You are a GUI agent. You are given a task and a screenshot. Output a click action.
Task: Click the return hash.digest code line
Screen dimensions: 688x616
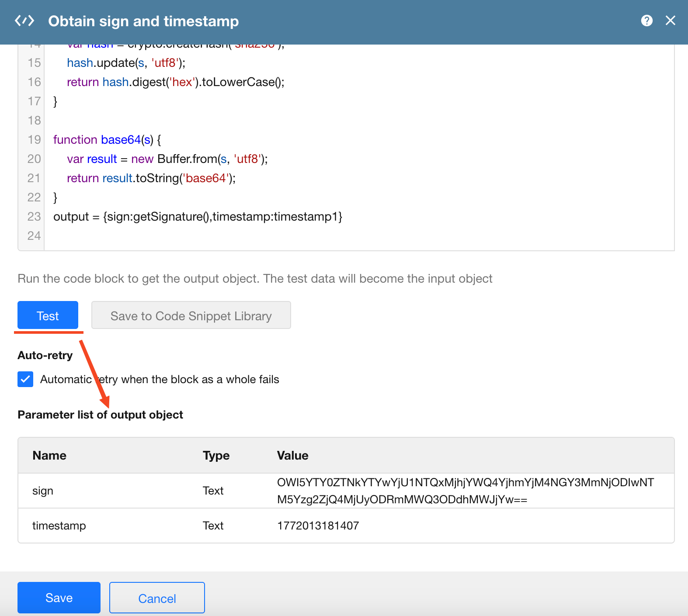[x=175, y=82]
